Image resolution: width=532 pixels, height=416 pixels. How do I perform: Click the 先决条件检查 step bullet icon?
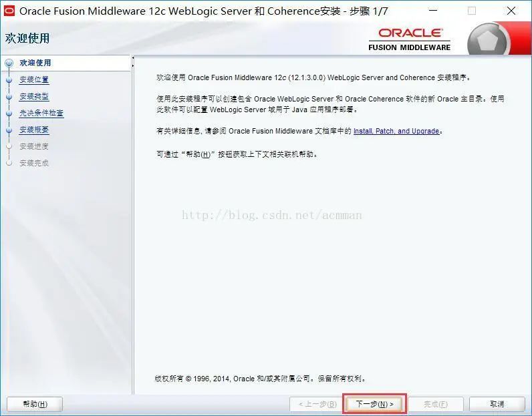tap(9, 114)
